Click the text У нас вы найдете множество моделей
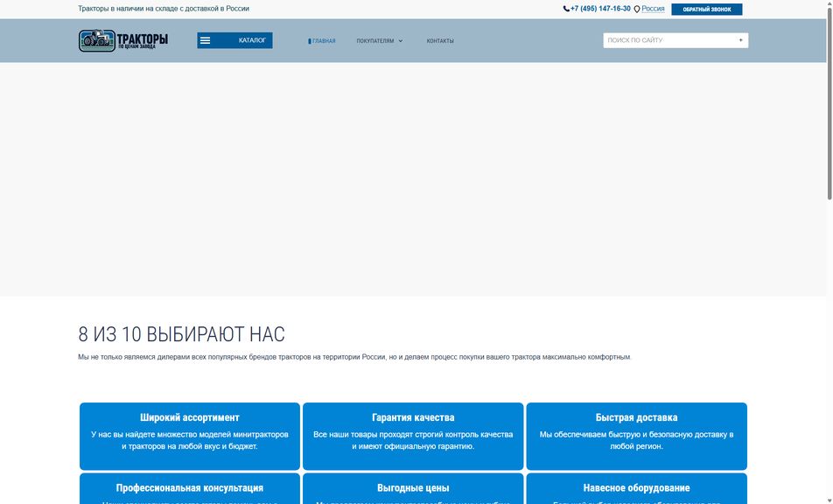 point(190,440)
